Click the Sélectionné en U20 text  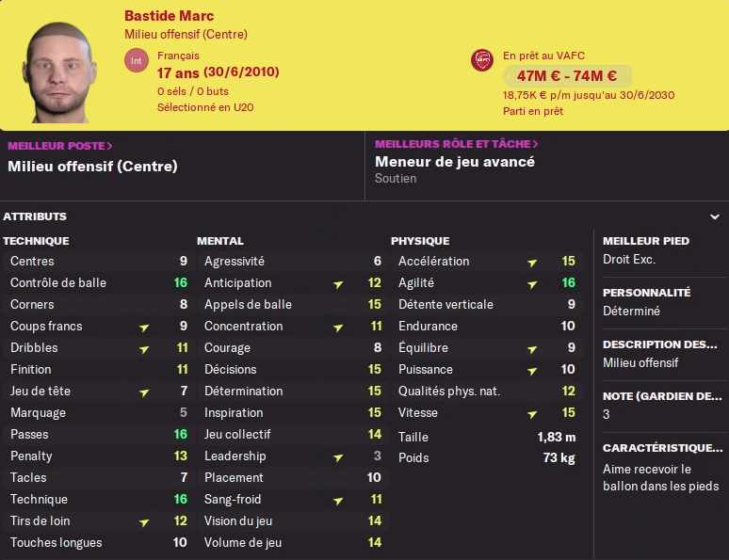[x=205, y=107]
